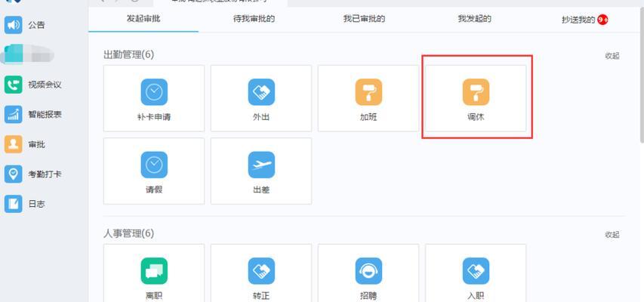This screenshot has height=302, width=644.
Task: Click the 出差 card label
Action: pyautogui.click(x=261, y=190)
